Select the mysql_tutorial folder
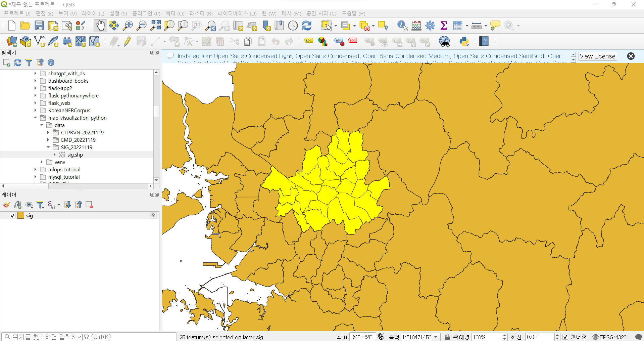The height and width of the screenshot is (341, 644). pyautogui.click(x=64, y=177)
